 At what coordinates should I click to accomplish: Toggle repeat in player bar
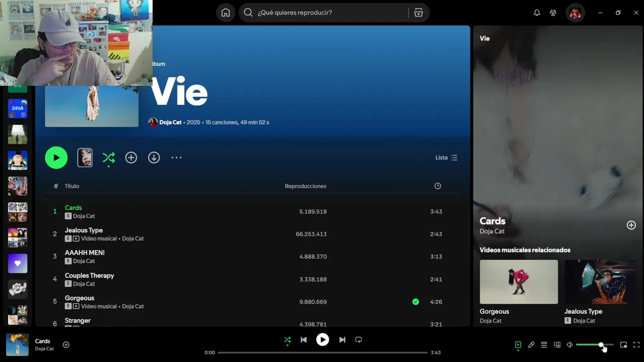(x=358, y=340)
